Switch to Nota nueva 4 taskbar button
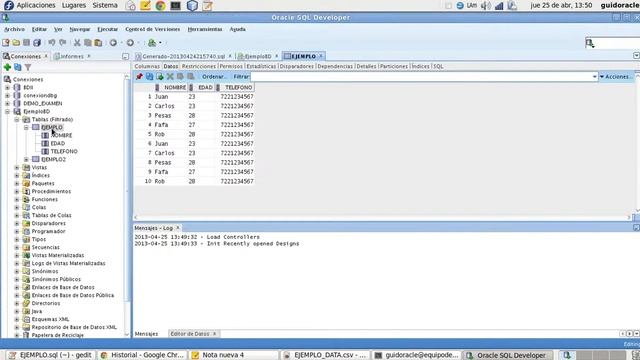This screenshot has height=360, width=640. (x=234, y=355)
